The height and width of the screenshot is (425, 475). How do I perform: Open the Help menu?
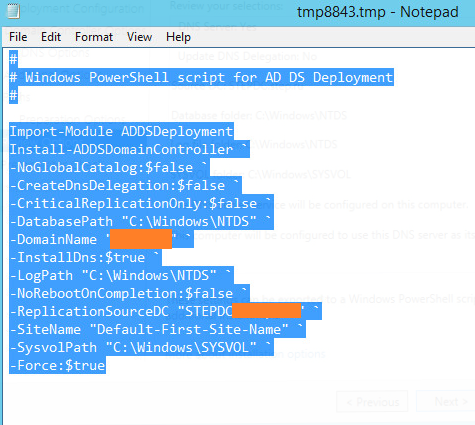(178, 37)
